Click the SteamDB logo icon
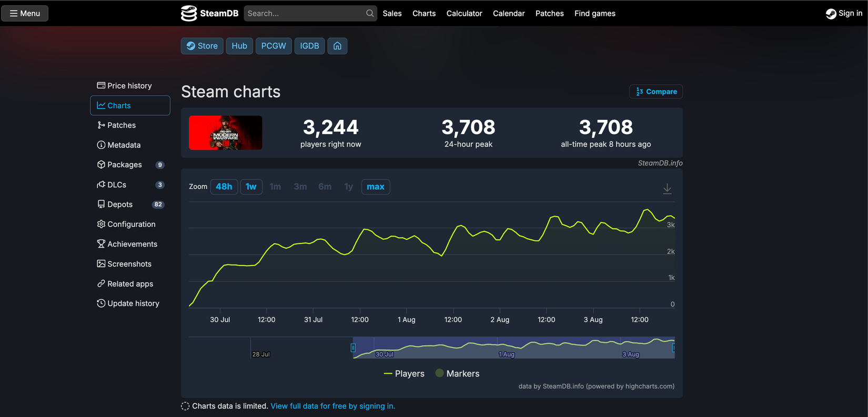The width and height of the screenshot is (868, 417). (x=189, y=13)
